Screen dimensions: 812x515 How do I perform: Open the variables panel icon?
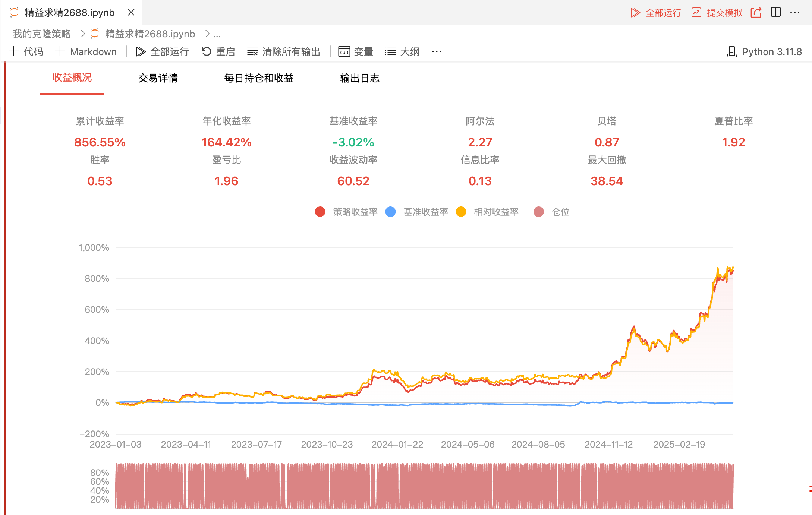pos(344,52)
